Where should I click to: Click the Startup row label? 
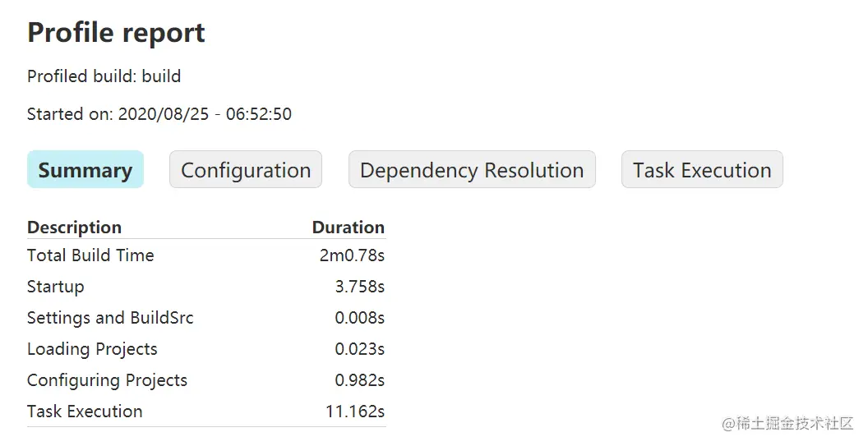pos(55,287)
